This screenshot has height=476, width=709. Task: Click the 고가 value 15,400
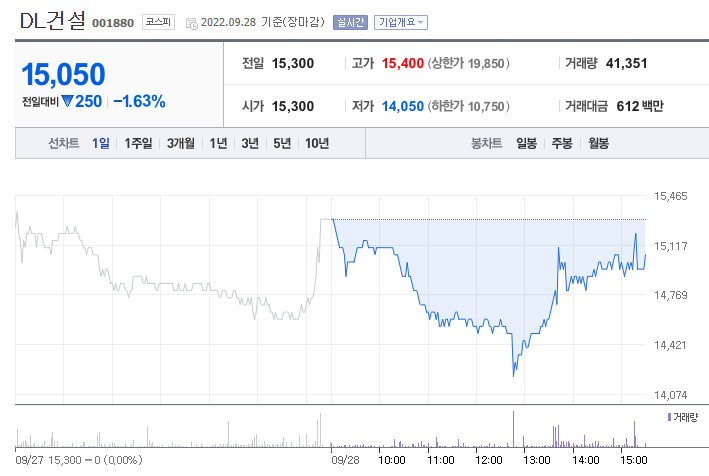tap(402, 63)
